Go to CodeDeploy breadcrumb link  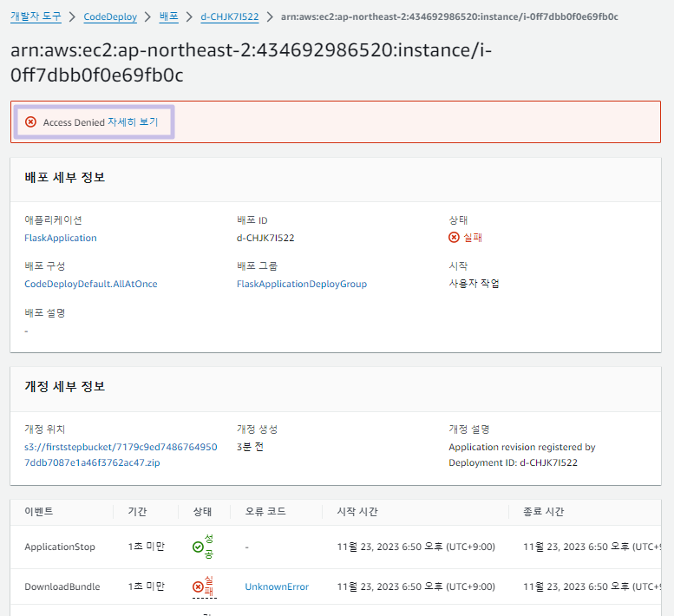point(110,16)
